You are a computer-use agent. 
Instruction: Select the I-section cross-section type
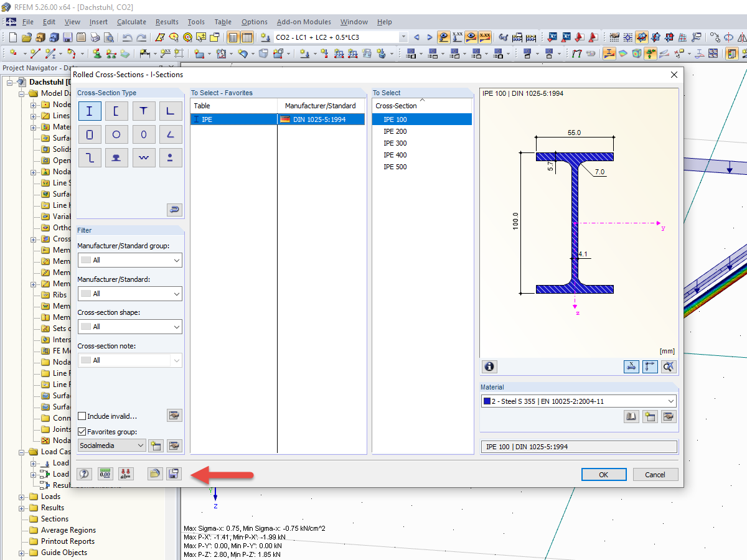tap(90, 111)
